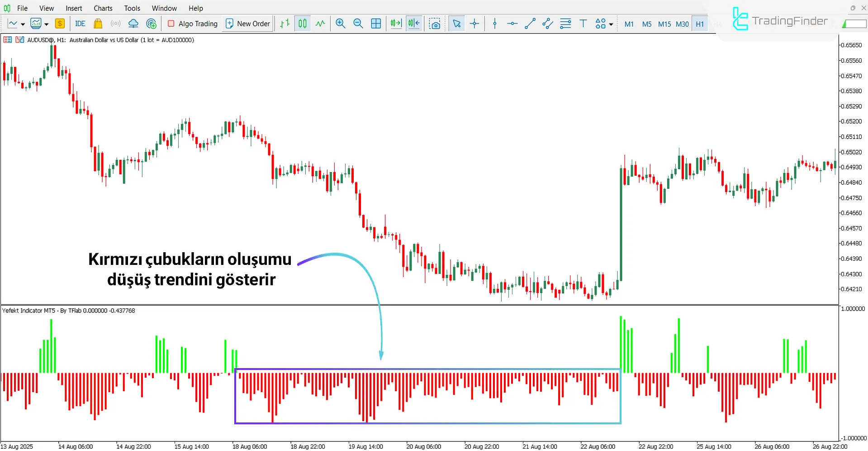Open the indicators list dropdown arrow
This screenshot has height=451, width=868.
pyautogui.click(x=46, y=24)
